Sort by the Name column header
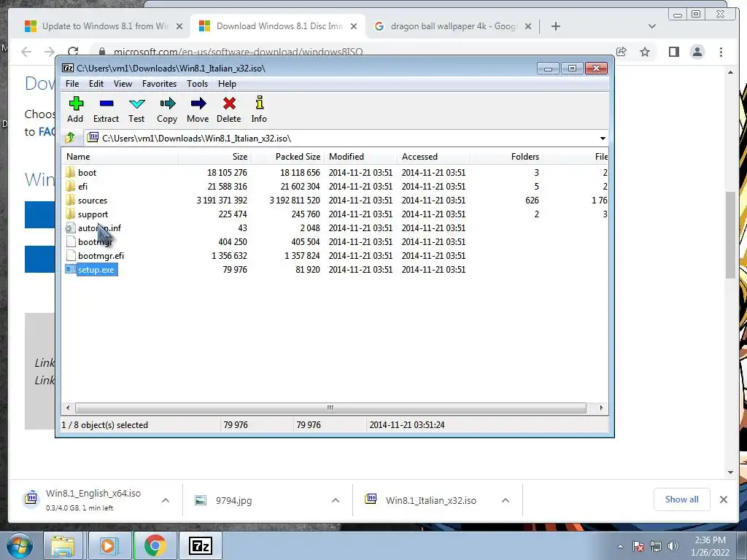This screenshot has height=560, width=747. tap(120, 157)
